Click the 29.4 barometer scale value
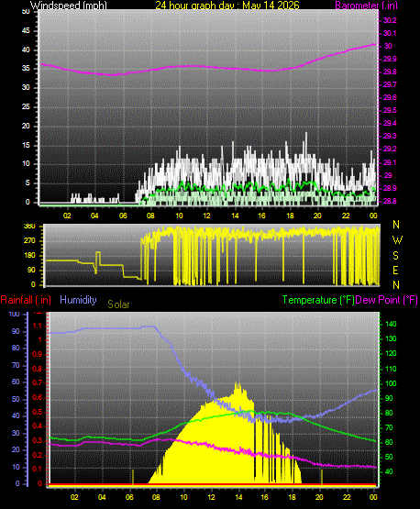The height and width of the screenshot is (509, 420). (x=390, y=123)
